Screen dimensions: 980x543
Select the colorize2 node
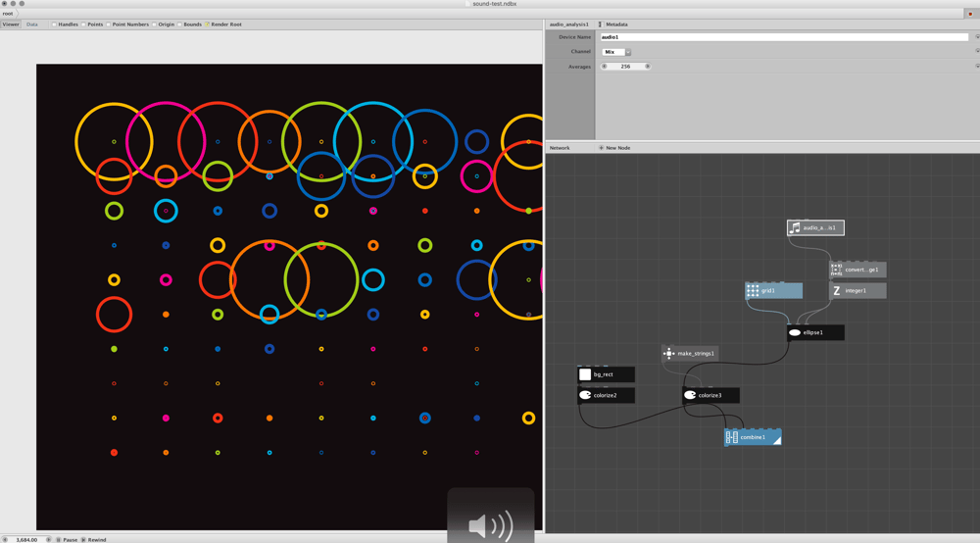pyautogui.click(x=607, y=396)
